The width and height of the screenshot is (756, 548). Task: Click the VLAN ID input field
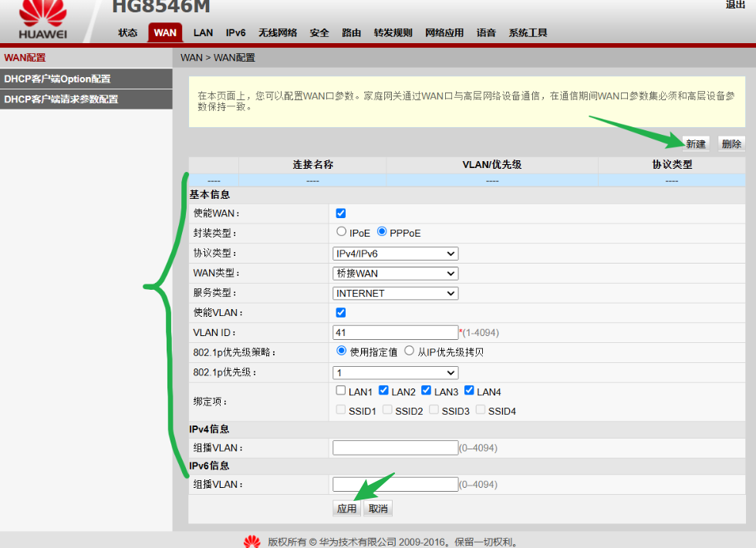(395, 333)
